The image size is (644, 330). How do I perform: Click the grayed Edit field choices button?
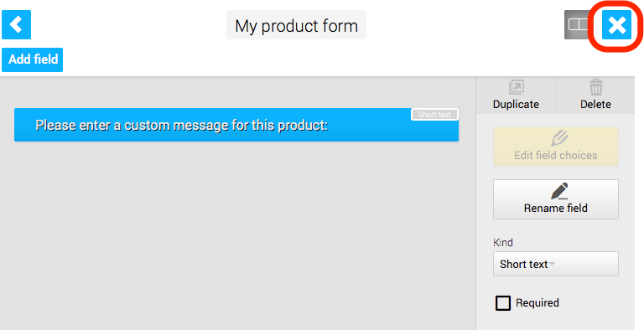(556, 147)
